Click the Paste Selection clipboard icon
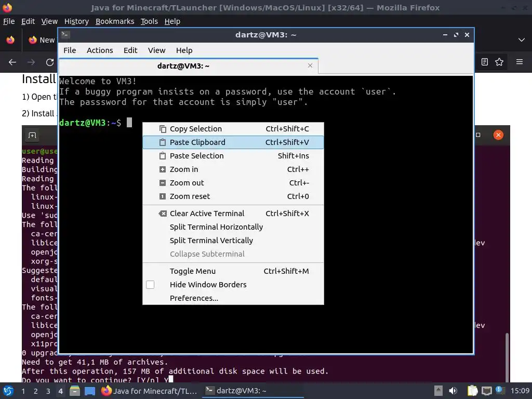Screen dimensions: 532x399 (163, 156)
